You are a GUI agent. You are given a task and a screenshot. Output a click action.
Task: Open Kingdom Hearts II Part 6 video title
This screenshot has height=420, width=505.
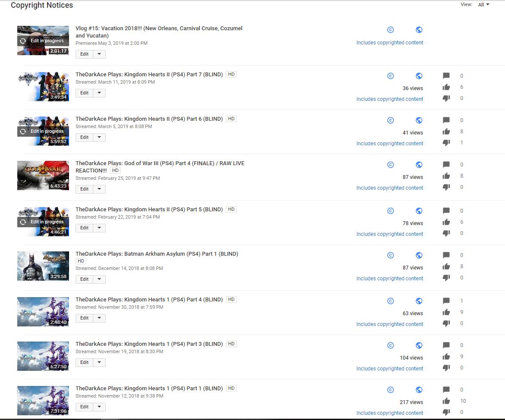coord(149,119)
